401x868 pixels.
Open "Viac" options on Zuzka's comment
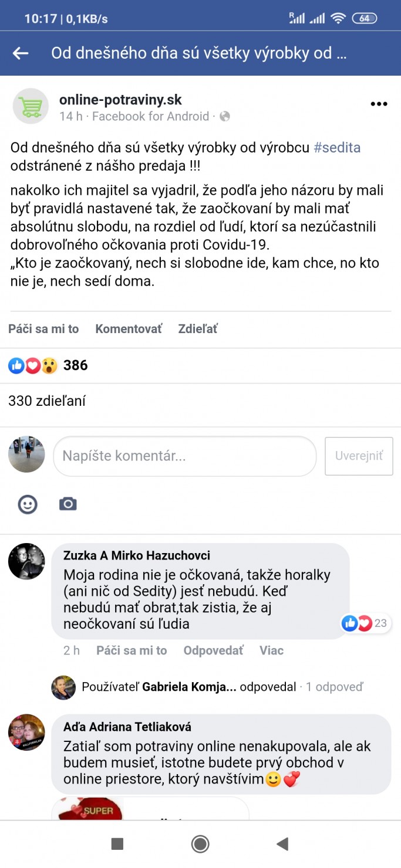271,650
